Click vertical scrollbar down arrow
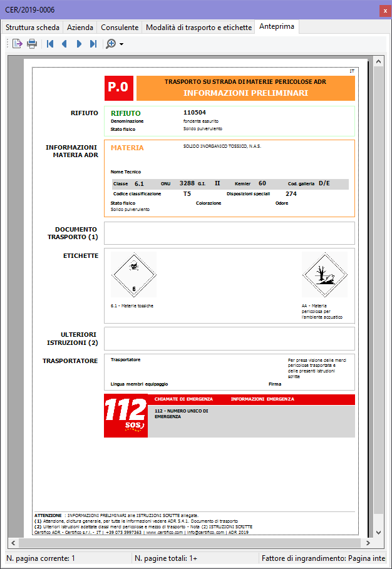Screen dimensions: 392x569 (x=379, y=533)
